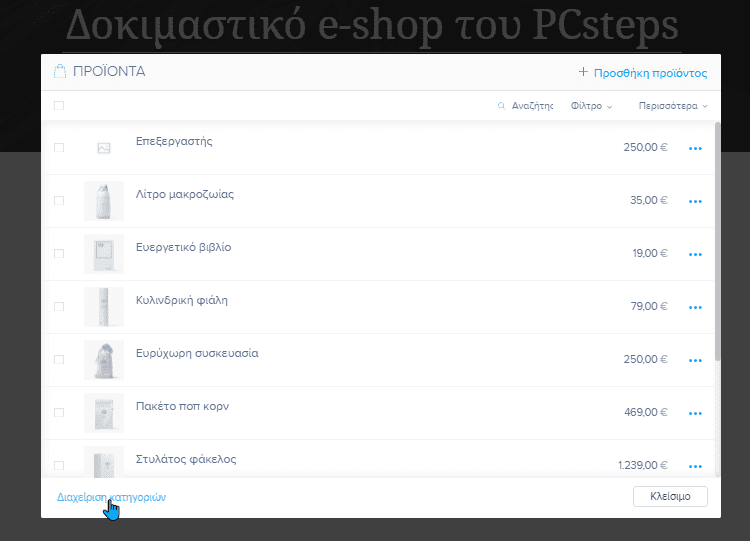Tick the checkbox for Ευρύχωρη συσκευασία
Viewport: 750px width, 541px height.
tap(59, 359)
